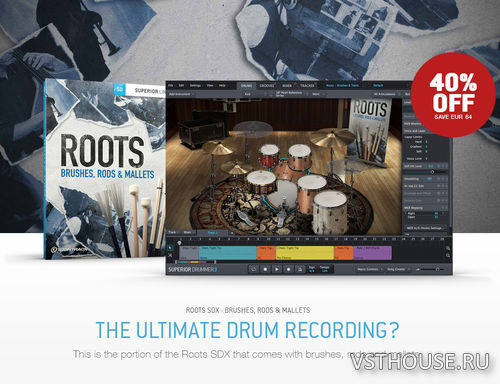
Task: Select the arrow pointer tool beside timeline
Action: 170,247
